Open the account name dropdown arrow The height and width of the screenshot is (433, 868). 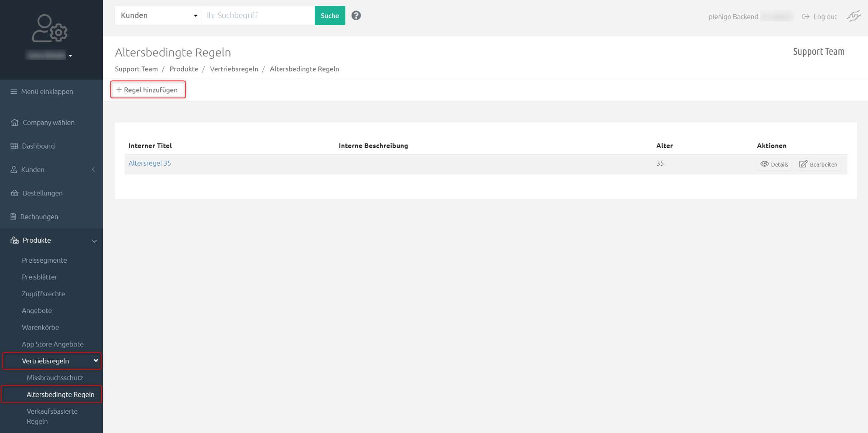point(70,56)
